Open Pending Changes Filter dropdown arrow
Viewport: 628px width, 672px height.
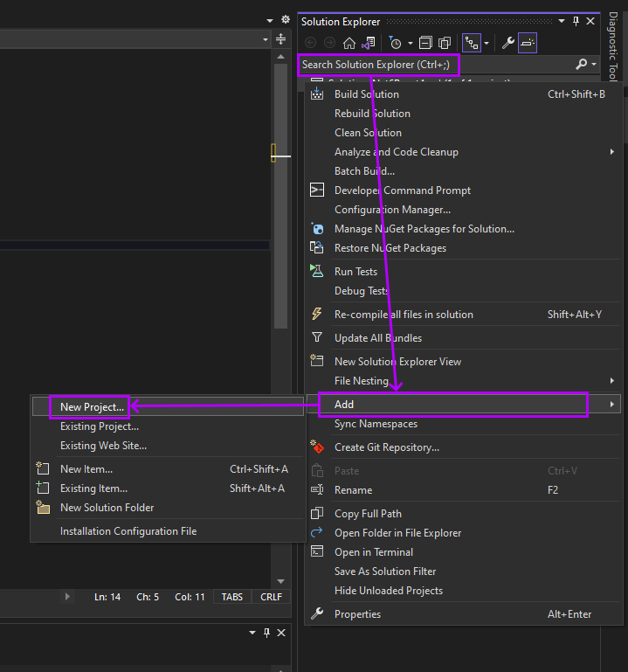410,43
